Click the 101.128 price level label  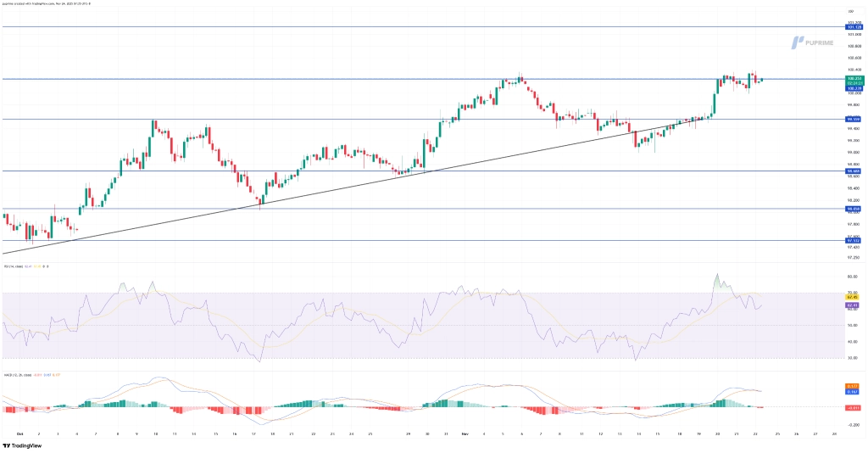854,27
